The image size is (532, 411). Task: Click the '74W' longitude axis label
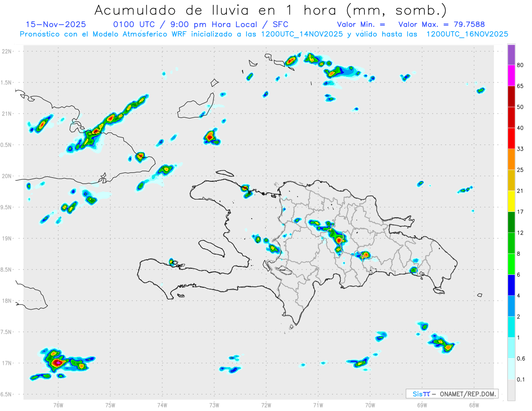pos(162,405)
